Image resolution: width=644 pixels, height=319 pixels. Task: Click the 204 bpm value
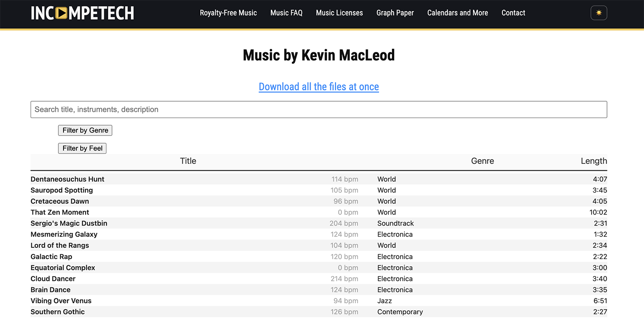[x=344, y=223]
